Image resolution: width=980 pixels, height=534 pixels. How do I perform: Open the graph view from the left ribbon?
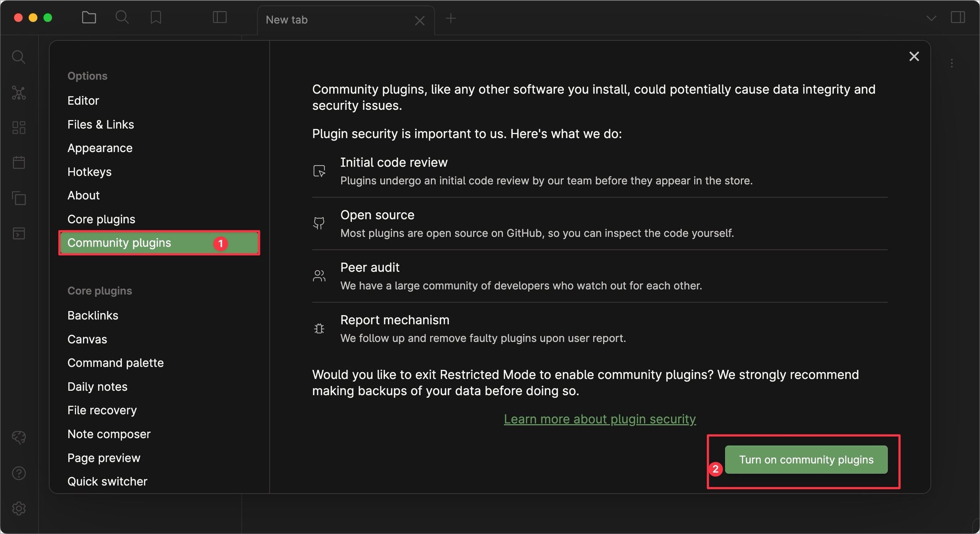pyautogui.click(x=19, y=93)
